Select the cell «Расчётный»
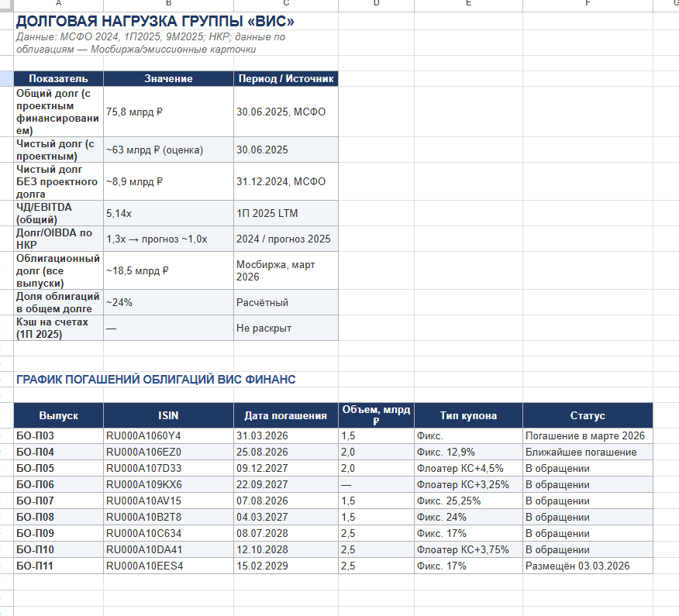This screenshot has height=616, width=679. point(286,302)
